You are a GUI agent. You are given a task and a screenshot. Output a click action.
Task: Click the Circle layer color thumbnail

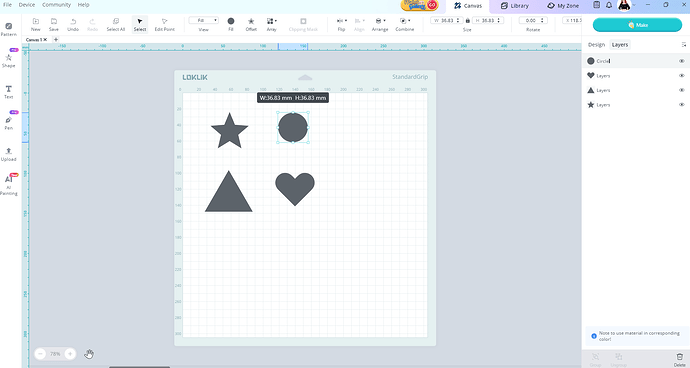tap(591, 61)
